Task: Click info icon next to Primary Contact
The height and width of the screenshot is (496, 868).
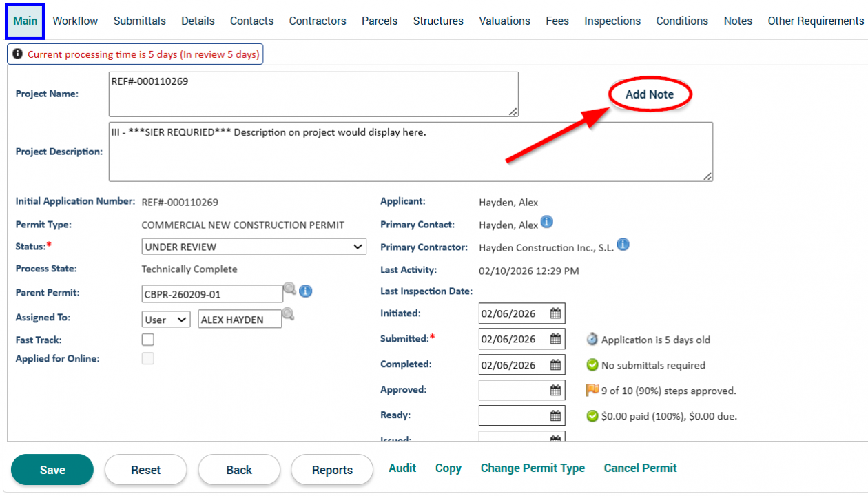Action: click(546, 222)
